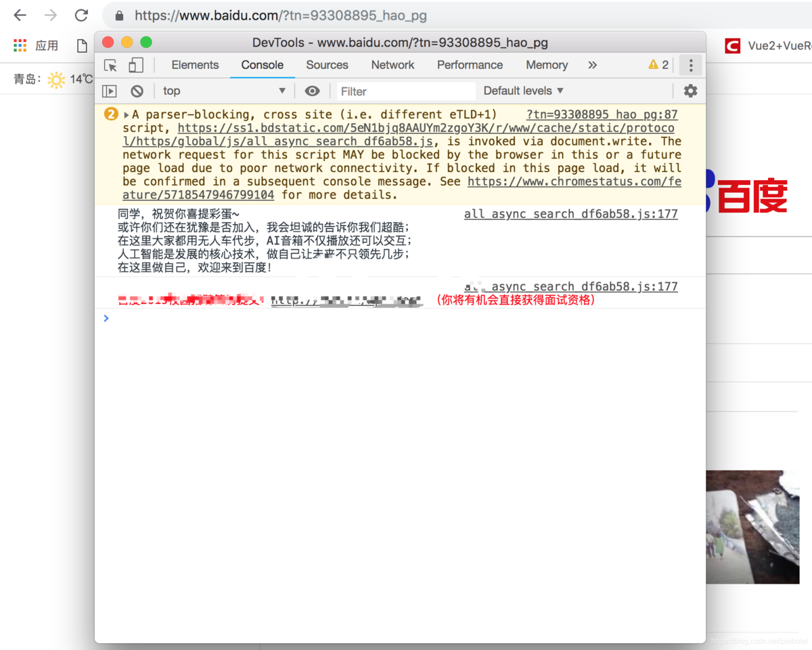Go back with the browser back arrow
The image size is (812, 650).
point(20,15)
